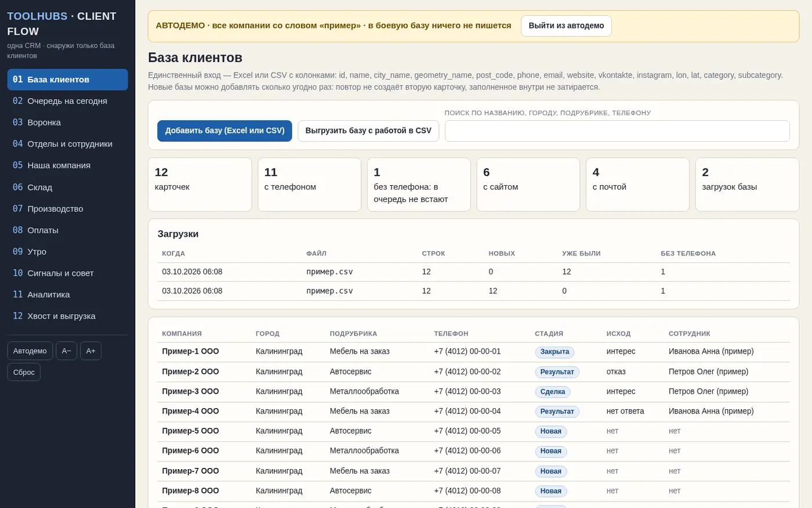This screenshot has height=508, width=812.
Task: Select Отделы и сотрудники in the sidebar
Action: tap(67, 144)
